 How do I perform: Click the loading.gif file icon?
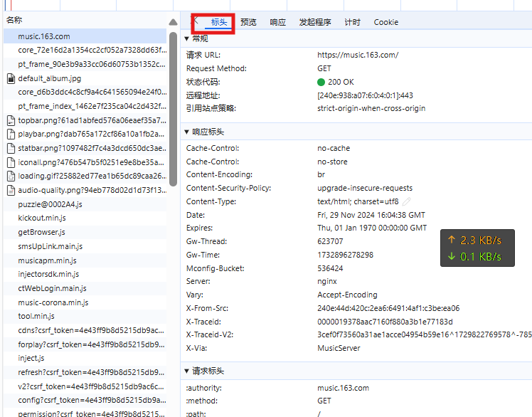11,176
